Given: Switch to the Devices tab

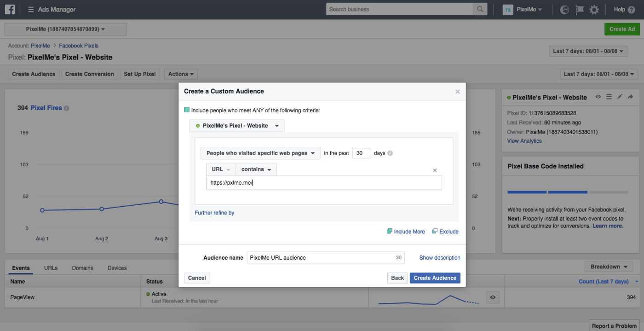Looking at the screenshot, I should pyautogui.click(x=117, y=268).
